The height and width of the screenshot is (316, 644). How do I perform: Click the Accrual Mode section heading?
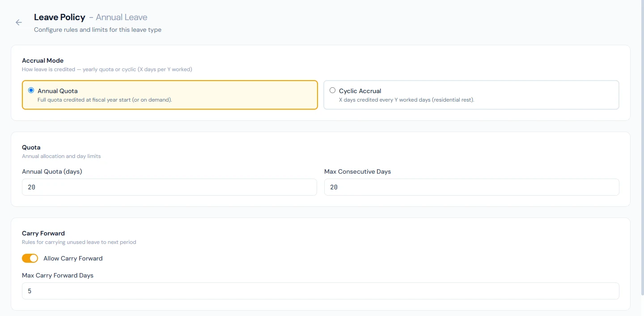[43, 60]
